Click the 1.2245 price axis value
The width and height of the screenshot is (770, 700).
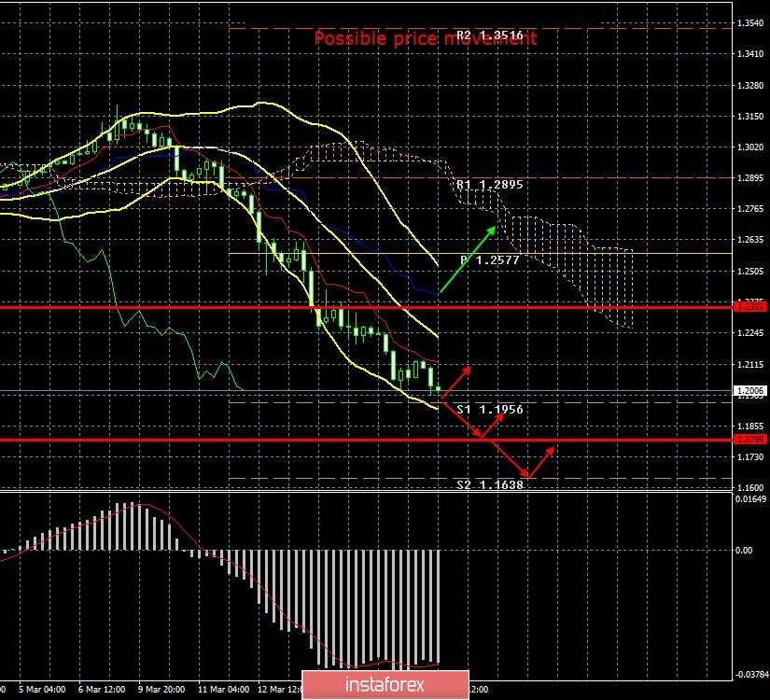750,333
